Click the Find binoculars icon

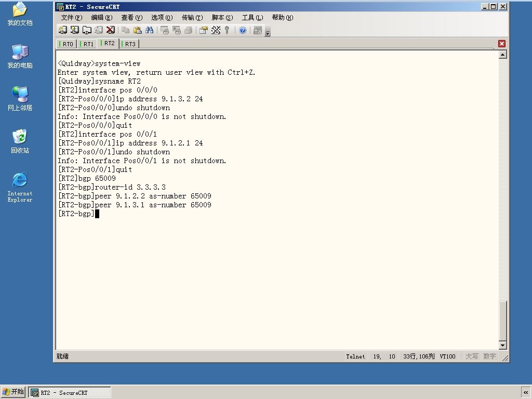click(149, 30)
